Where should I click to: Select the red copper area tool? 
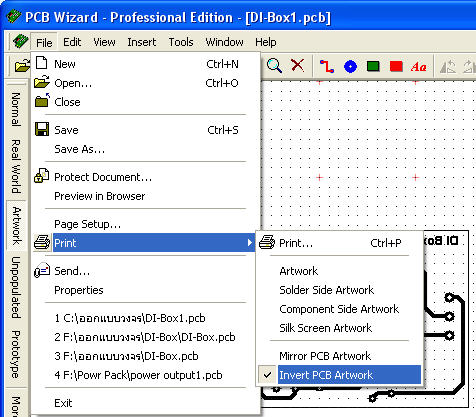click(396, 66)
